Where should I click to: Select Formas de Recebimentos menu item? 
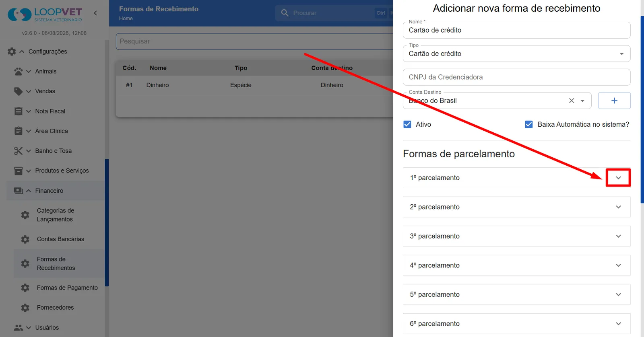(59, 264)
